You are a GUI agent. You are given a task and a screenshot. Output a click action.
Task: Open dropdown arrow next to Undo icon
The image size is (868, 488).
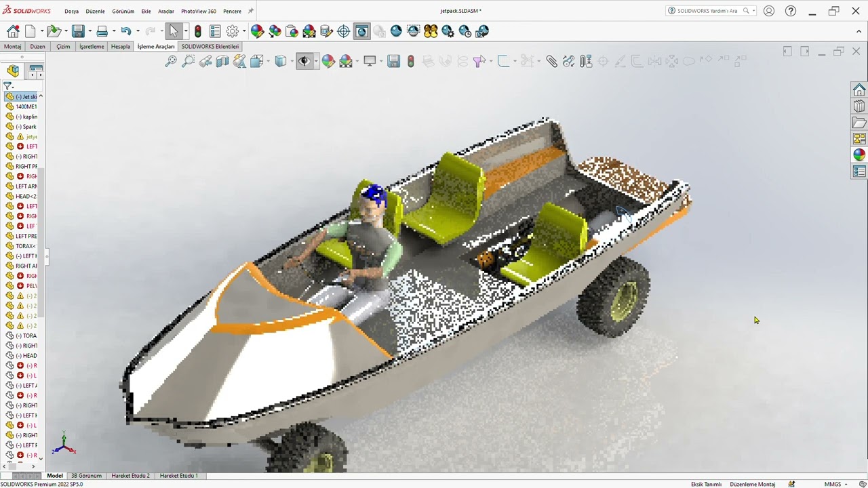point(138,31)
